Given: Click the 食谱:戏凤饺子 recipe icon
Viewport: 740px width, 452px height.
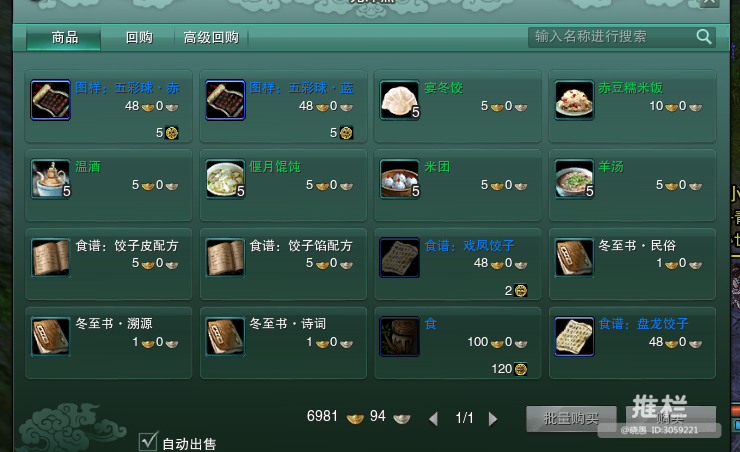Looking at the screenshot, I should tap(400, 258).
